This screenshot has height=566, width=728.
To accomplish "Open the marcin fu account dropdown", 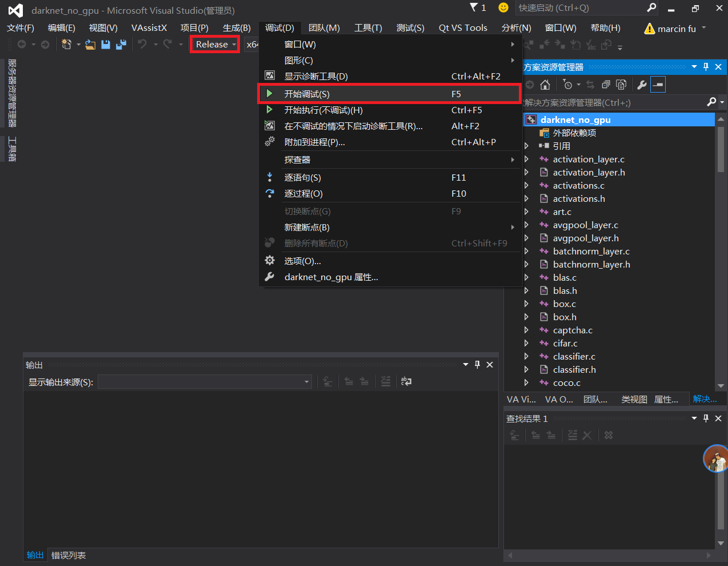I will pyautogui.click(x=704, y=27).
